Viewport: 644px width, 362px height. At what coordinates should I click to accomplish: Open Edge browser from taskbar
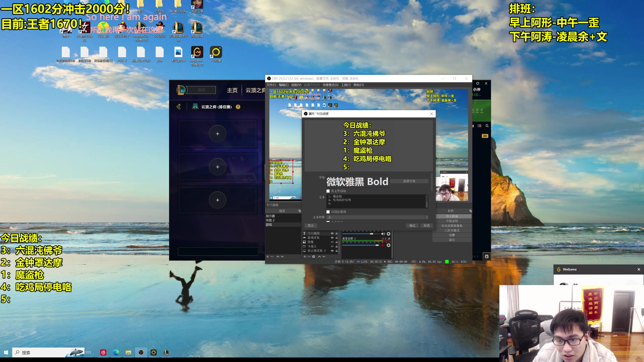click(x=116, y=352)
